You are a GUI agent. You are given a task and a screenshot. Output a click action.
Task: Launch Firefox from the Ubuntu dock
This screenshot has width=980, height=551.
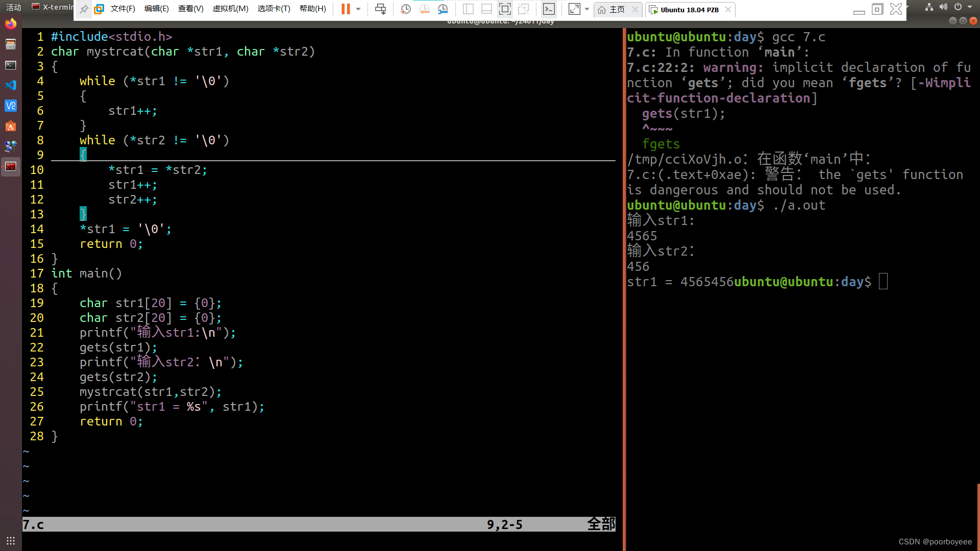point(11,24)
